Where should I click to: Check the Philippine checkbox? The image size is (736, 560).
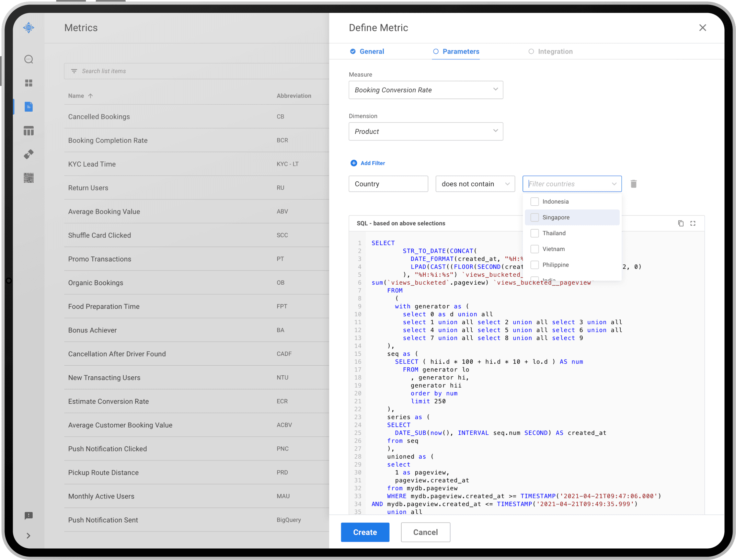534,265
